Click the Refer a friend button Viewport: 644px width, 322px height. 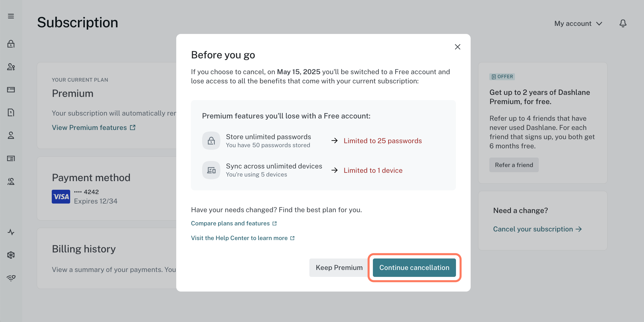tap(514, 165)
